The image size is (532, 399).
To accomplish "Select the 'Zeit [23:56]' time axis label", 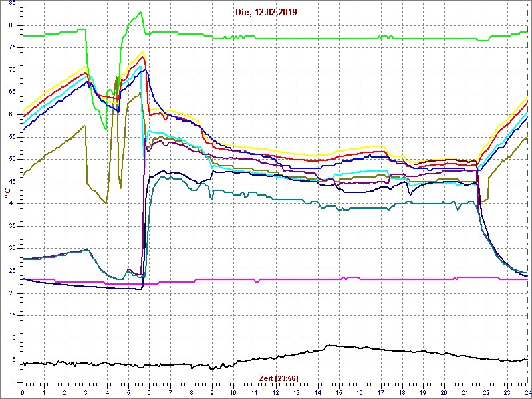I will [x=279, y=378].
